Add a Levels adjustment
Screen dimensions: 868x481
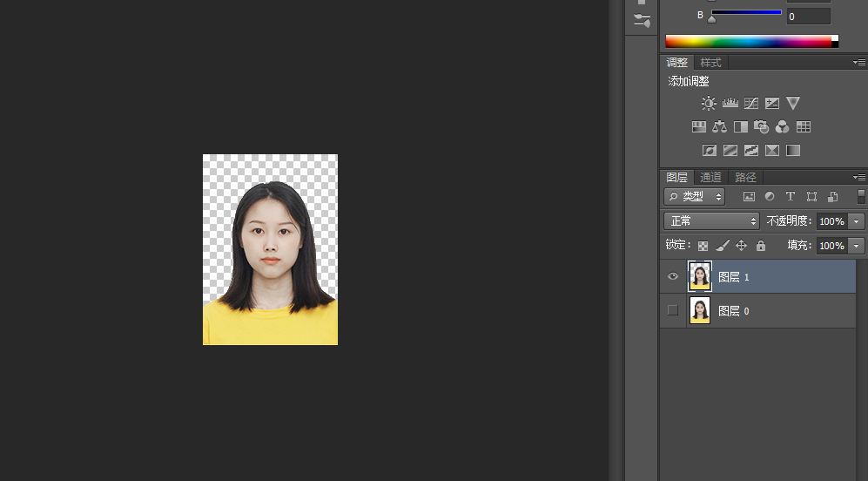tap(730, 103)
